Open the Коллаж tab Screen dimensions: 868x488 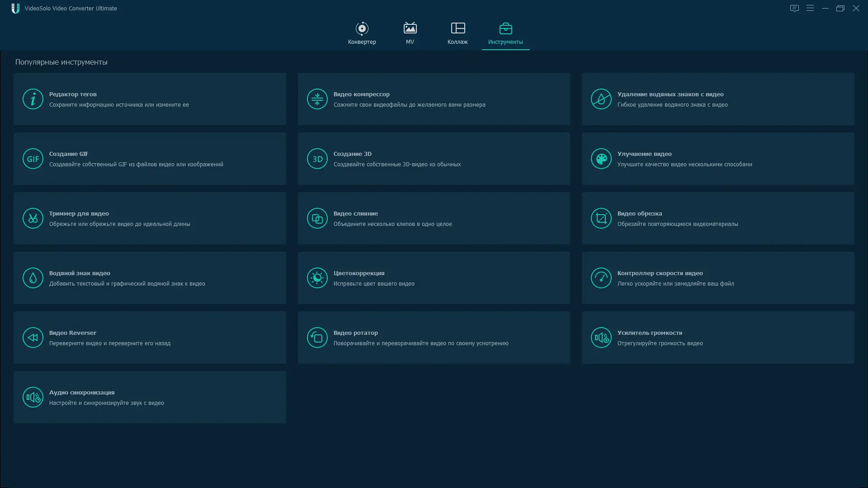tap(458, 33)
